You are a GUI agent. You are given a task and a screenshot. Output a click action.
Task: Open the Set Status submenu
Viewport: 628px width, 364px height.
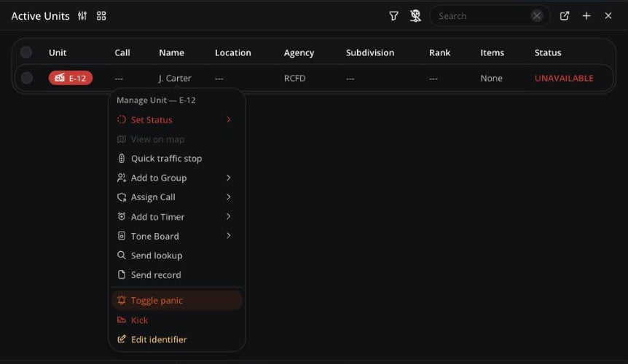176,119
